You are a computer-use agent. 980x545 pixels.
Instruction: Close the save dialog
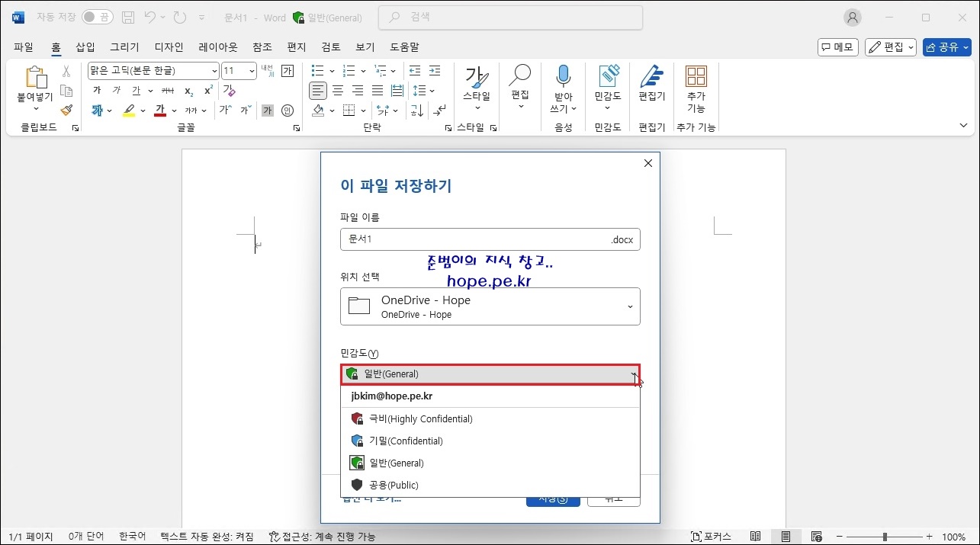648,163
